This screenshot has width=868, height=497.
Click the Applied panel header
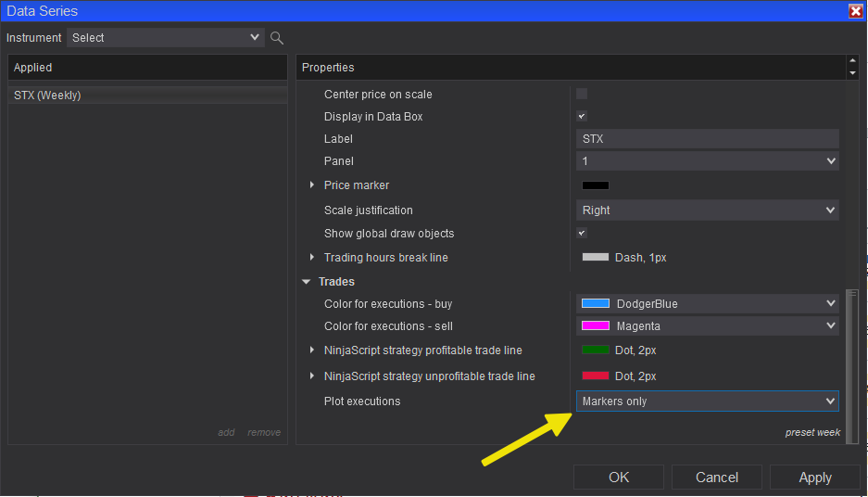(147, 68)
